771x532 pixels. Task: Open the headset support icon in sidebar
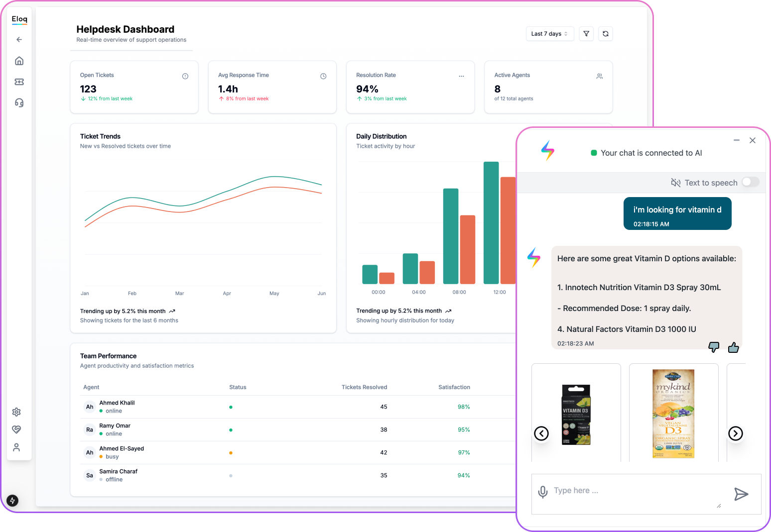point(19,103)
